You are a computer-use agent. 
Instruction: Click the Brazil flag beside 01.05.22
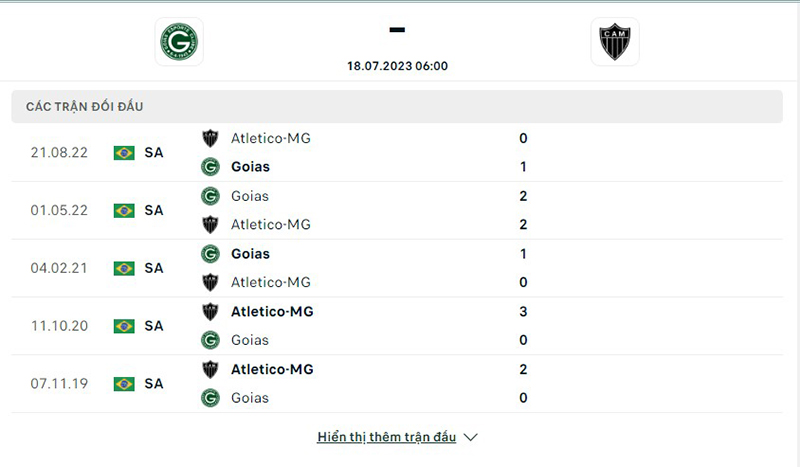pyautogui.click(x=124, y=211)
